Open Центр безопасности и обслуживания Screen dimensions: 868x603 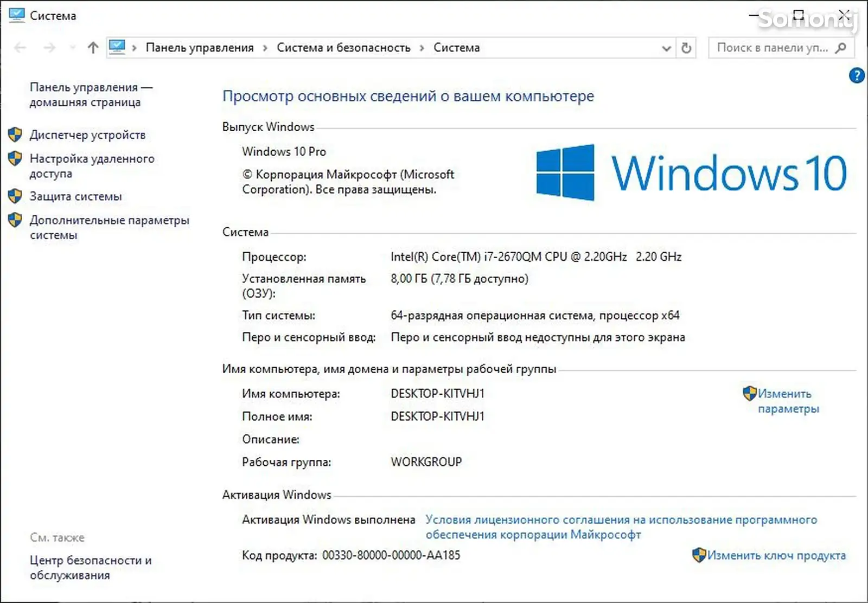click(x=91, y=568)
